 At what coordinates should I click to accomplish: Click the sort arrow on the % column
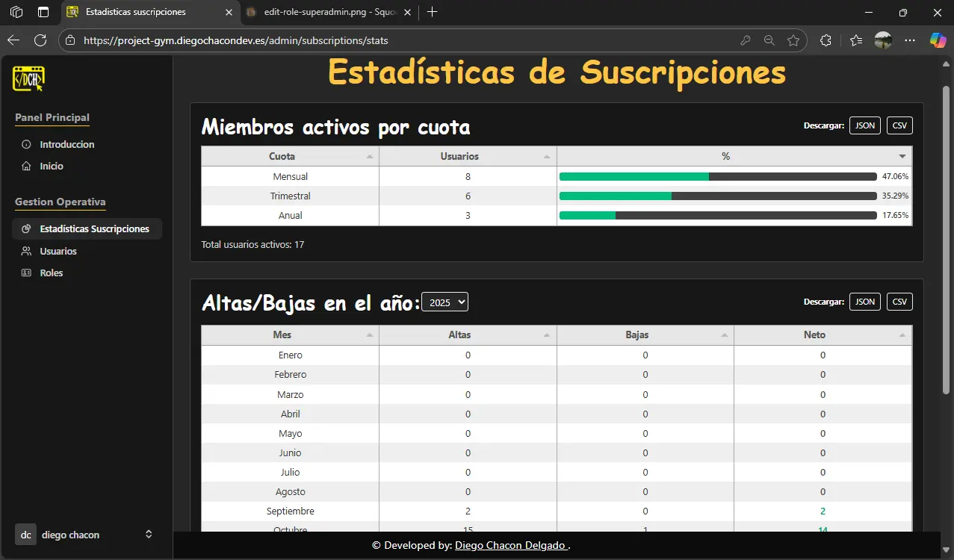[902, 156]
